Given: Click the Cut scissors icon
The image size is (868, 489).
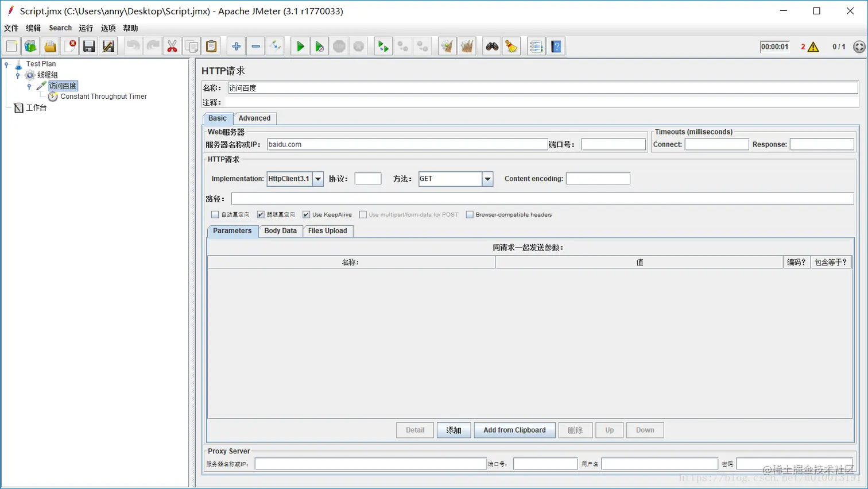Looking at the screenshot, I should click(x=172, y=47).
